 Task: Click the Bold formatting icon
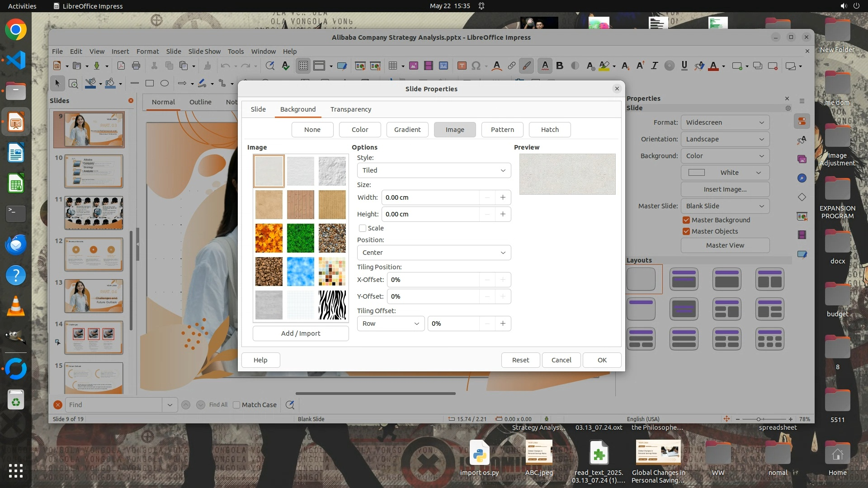tap(560, 66)
